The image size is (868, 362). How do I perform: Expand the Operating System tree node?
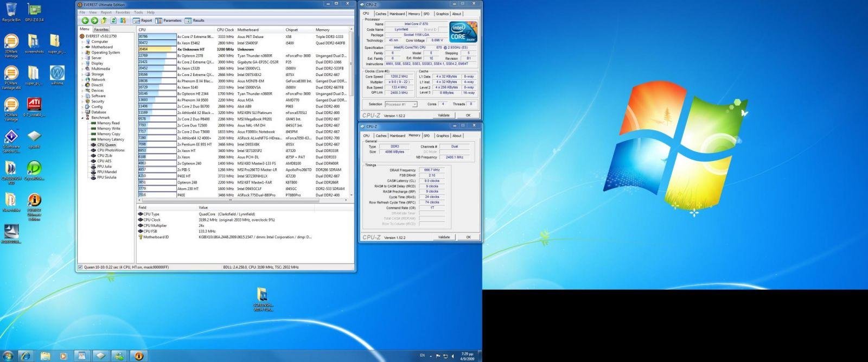pos(83,53)
